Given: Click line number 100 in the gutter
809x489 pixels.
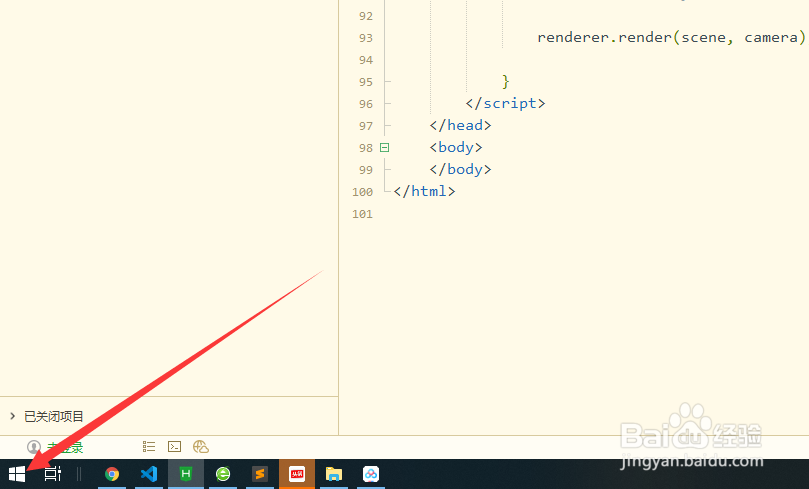Looking at the screenshot, I should [x=362, y=192].
